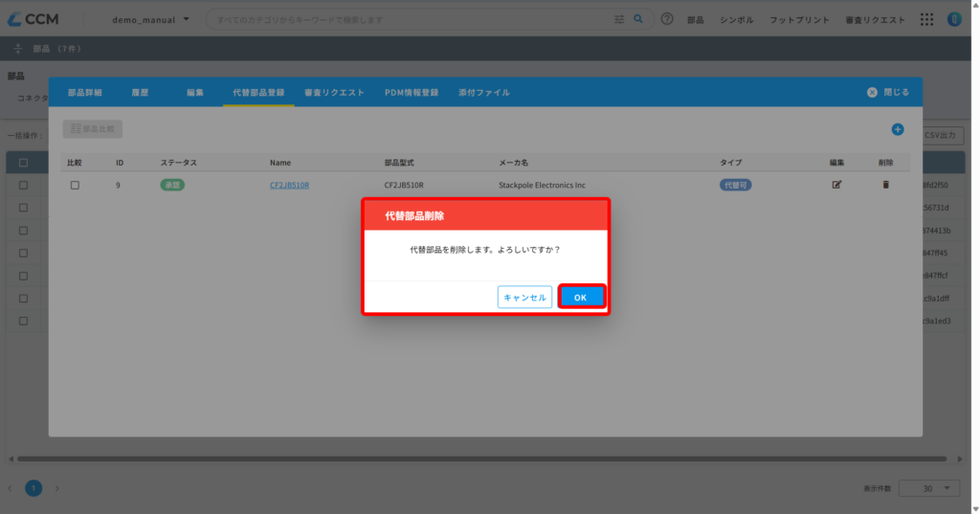This screenshot has width=980, height=514.
Task: Edit the CF2JB510R row pencil icon
Action: pyautogui.click(x=836, y=185)
